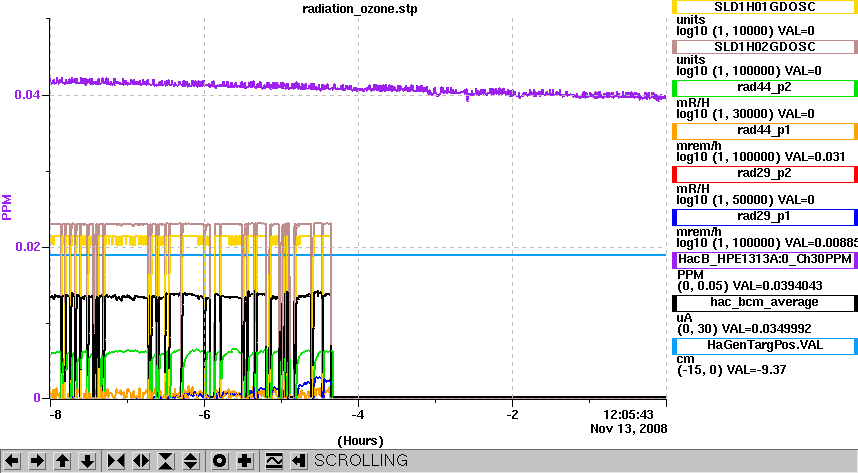Viewport: 858px width, 473px height.
Task: Click the purple ozone PPM trace line
Action: (x=358, y=88)
